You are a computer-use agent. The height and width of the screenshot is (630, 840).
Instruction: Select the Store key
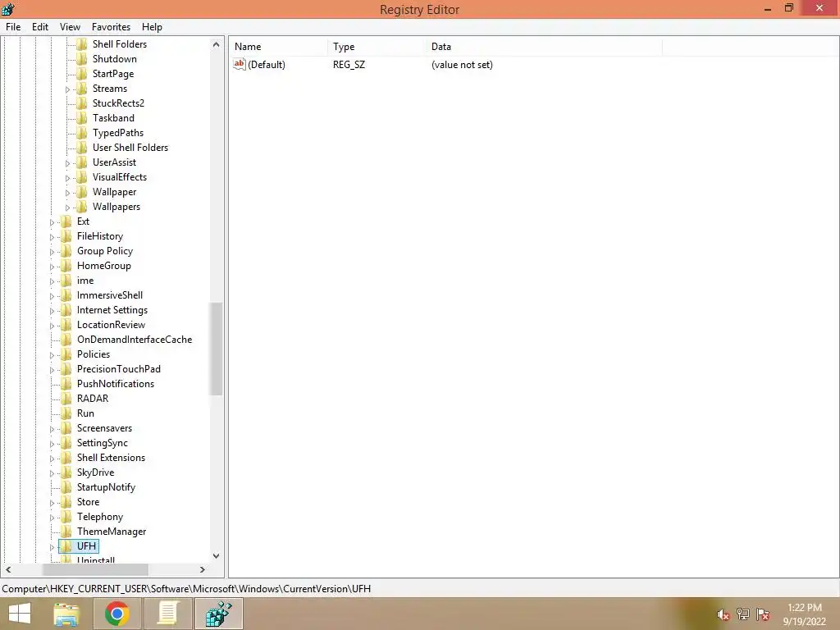[x=88, y=502]
